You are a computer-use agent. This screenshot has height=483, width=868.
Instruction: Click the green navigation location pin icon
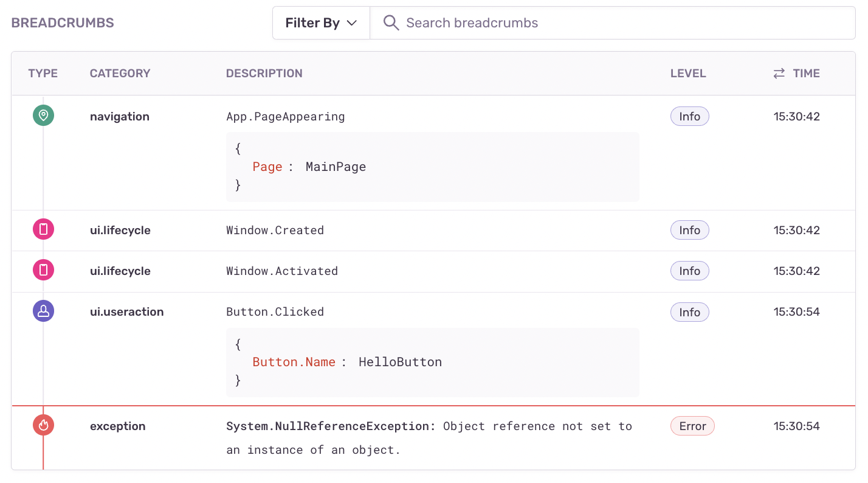pos(43,116)
